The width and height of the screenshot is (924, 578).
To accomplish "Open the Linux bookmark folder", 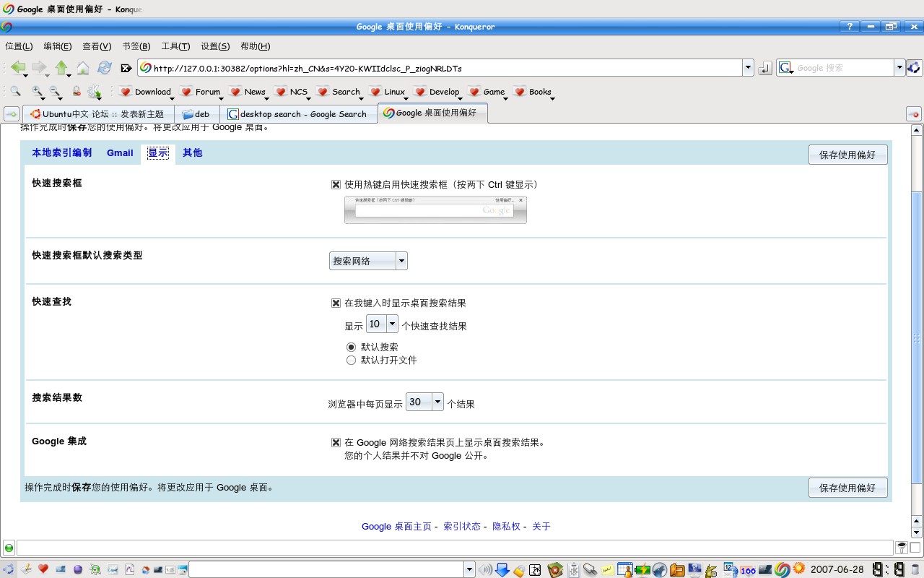I will pos(388,92).
